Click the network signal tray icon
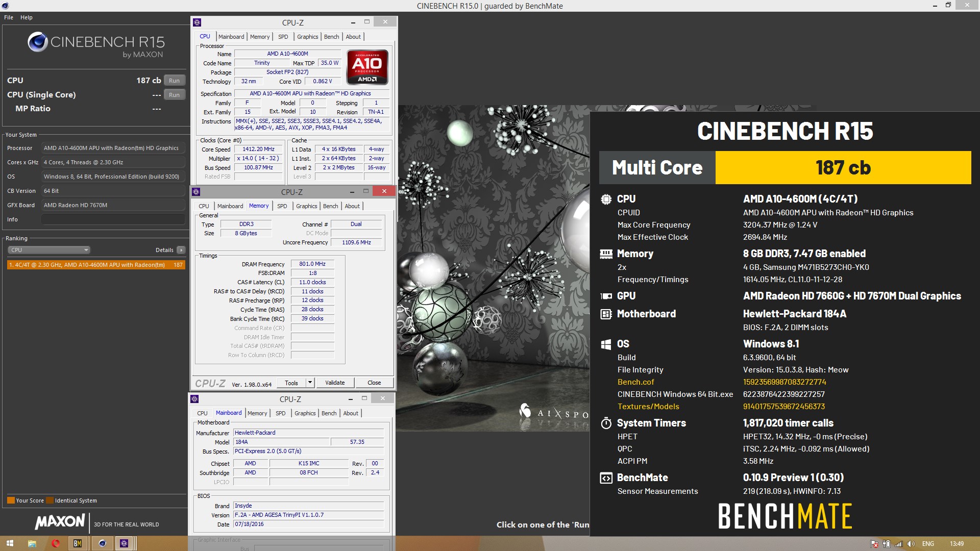 pyautogui.click(x=899, y=544)
